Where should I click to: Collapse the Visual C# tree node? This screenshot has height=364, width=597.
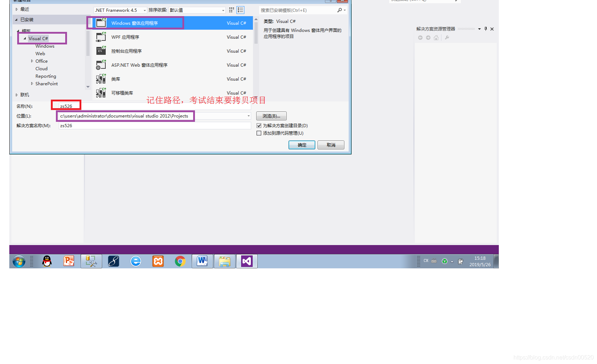pos(25,39)
